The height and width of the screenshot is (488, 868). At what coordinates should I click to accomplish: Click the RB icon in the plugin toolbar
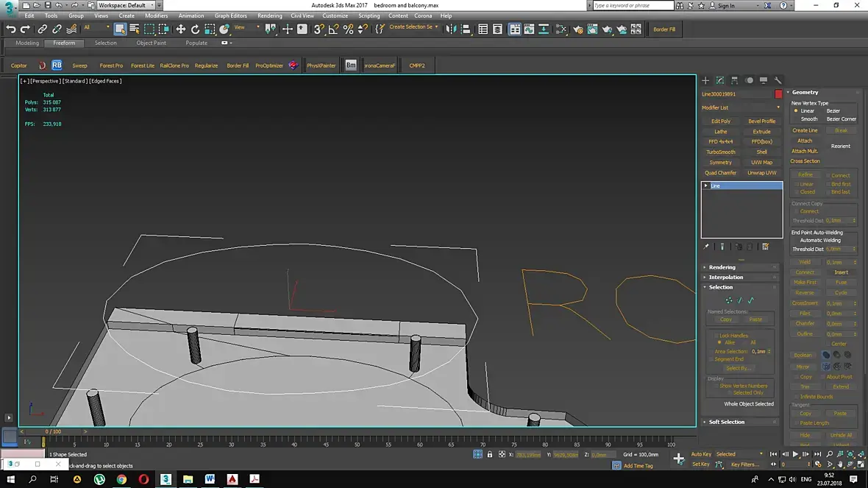click(57, 66)
